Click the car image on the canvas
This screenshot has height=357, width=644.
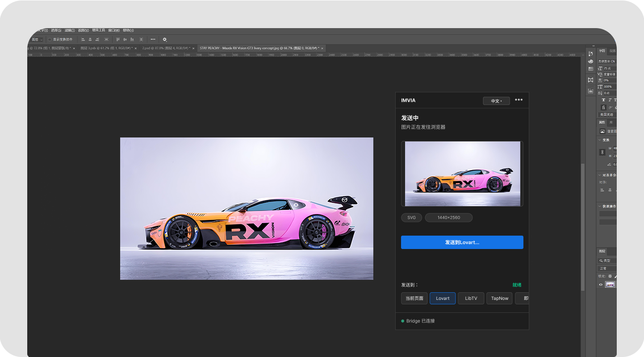tap(247, 208)
